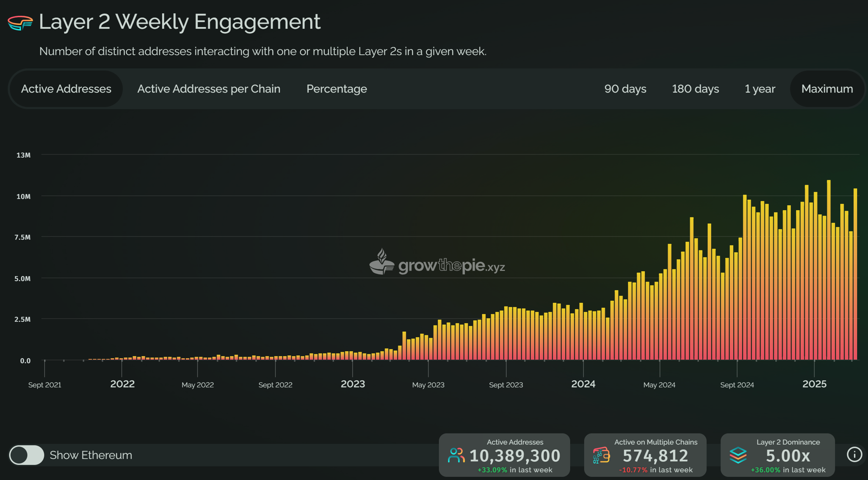
Task: Click the +36.00% in last week text
Action: [x=788, y=470]
